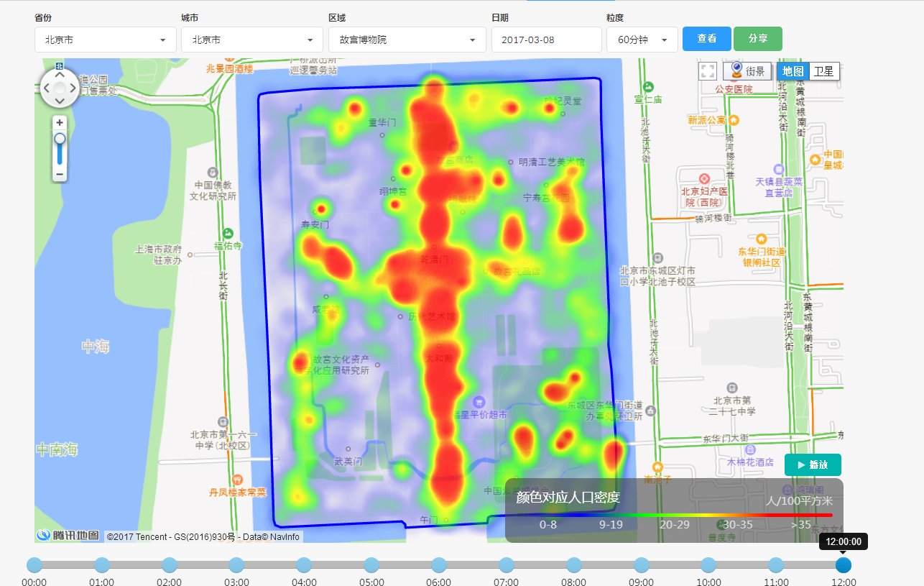Select the 11:00 timeline marker

tap(776, 565)
